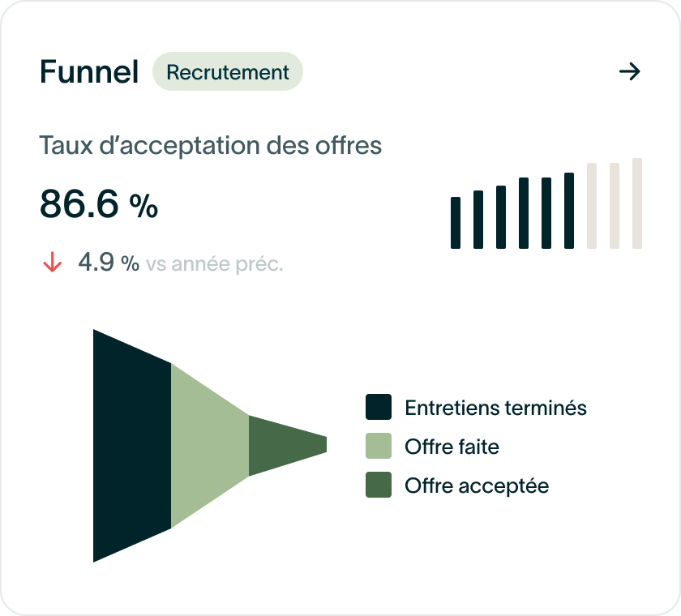Click the 86.6 % acceptance rate value
The height and width of the screenshot is (616, 681).
tap(99, 203)
